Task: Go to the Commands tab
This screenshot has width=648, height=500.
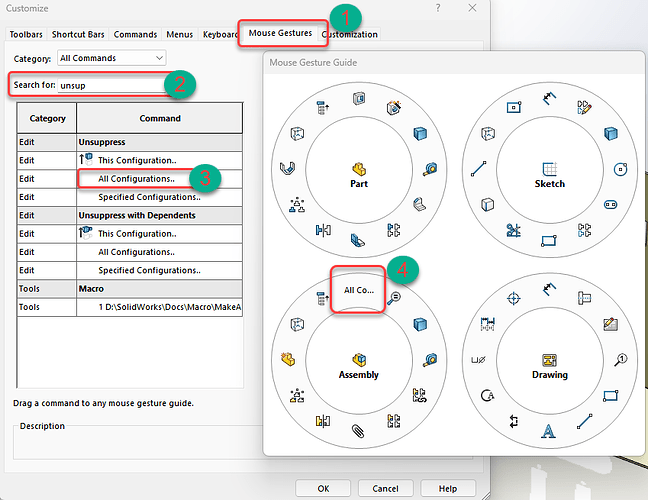Action: point(135,34)
